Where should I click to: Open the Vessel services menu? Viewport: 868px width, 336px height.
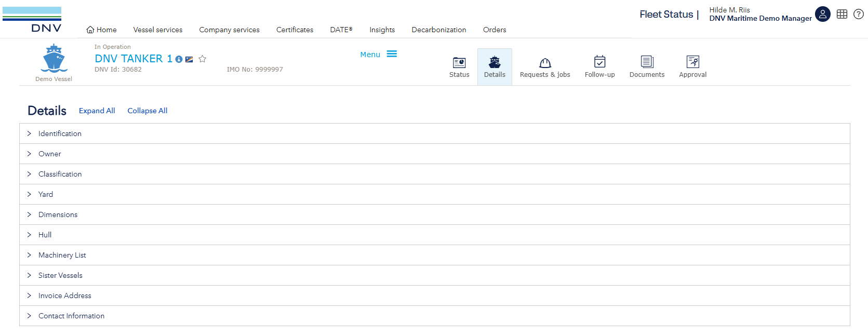point(158,30)
